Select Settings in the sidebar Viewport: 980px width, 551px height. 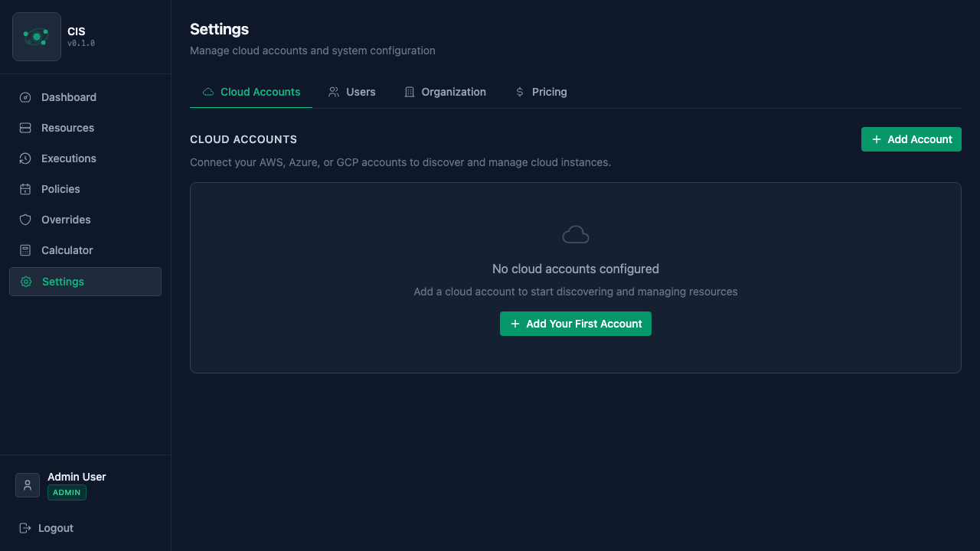[85, 282]
